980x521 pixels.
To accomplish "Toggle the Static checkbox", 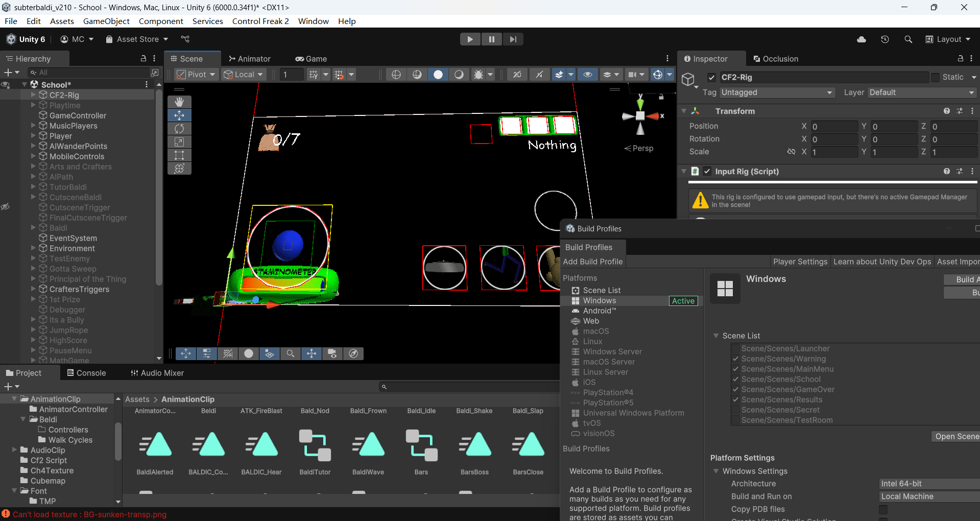I will 935,77.
